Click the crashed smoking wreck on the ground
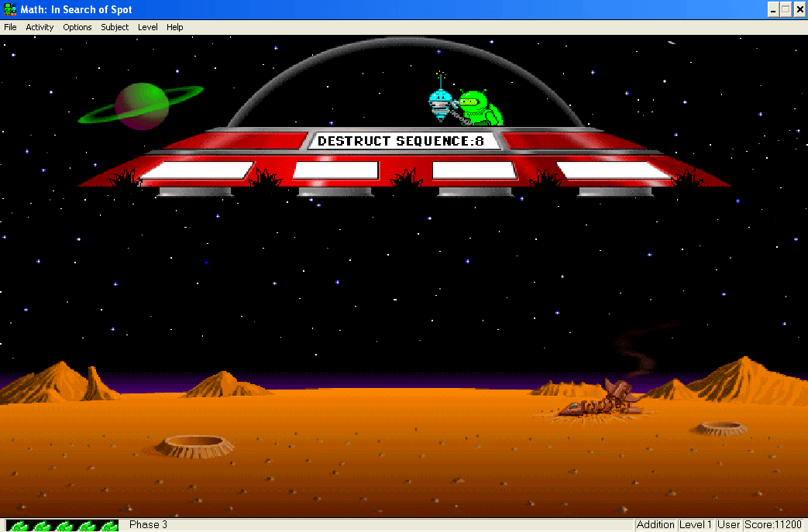 coord(602,399)
